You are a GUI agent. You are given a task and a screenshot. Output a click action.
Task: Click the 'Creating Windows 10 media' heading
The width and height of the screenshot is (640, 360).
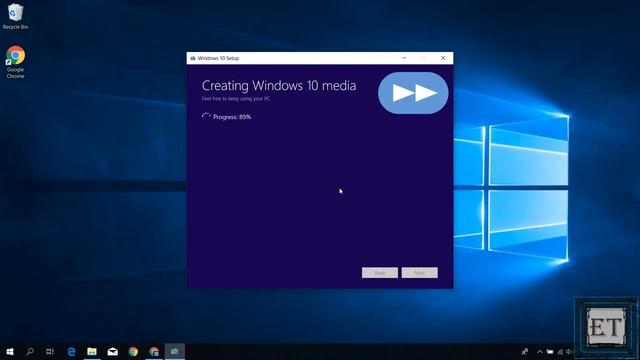point(279,86)
